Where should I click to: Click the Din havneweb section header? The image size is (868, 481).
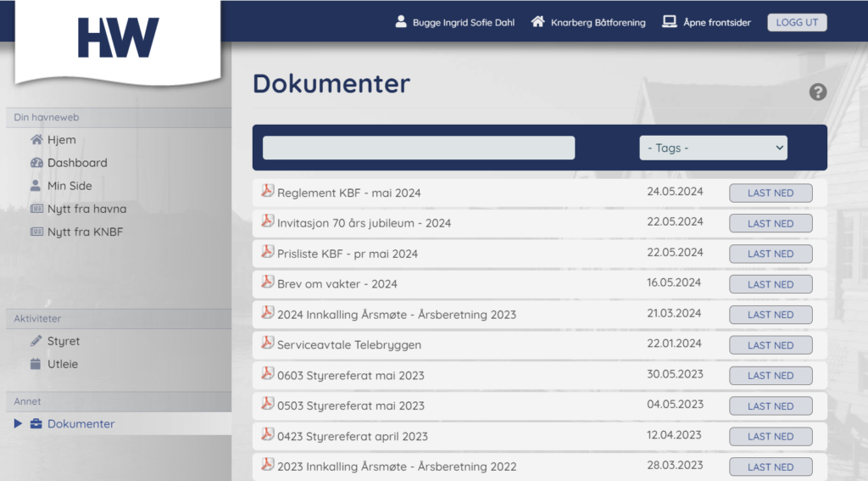pyautogui.click(x=47, y=117)
